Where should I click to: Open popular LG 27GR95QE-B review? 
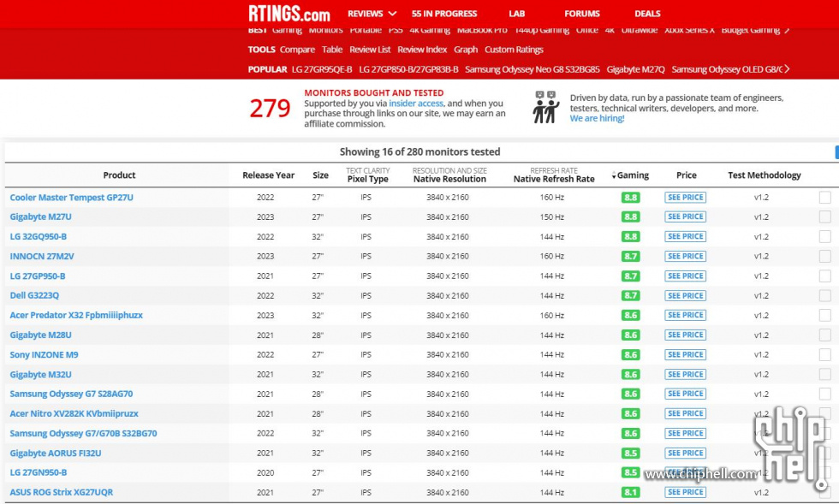(322, 69)
